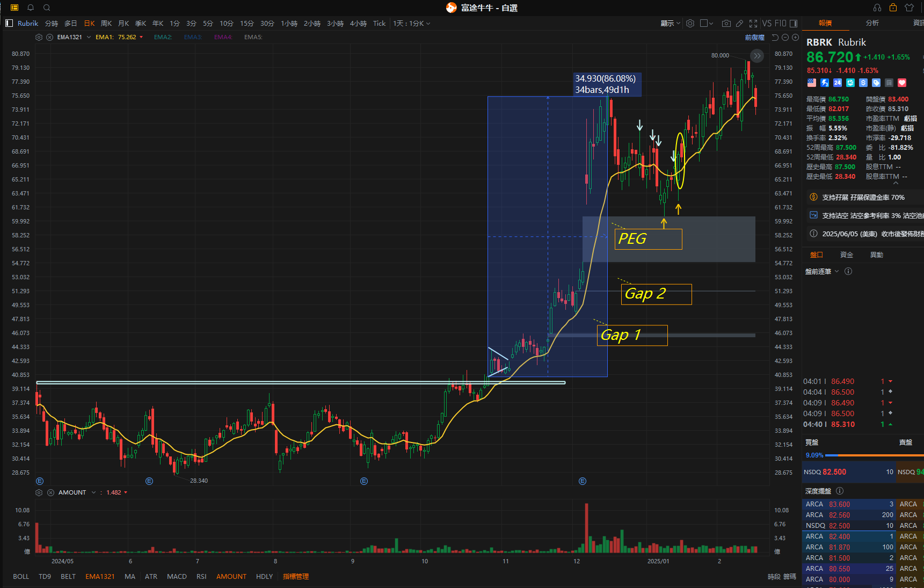Image resolution: width=924 pixels, height=588 pixels.
Task: Expand AMOUNT value red triangle
Action: [x=126, y=492]
